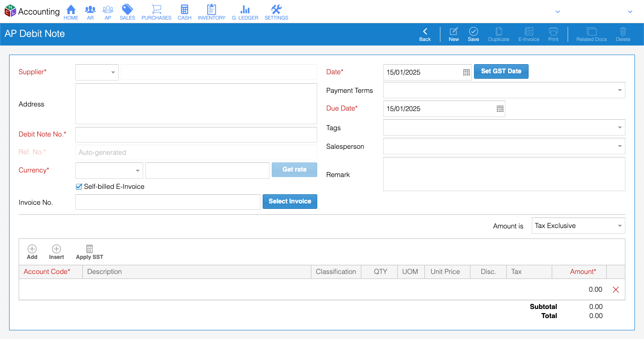Screen dimensions: 644x339
Task: Uncheck the Self-billed E-Invoice checkbox
Action: (x=79, y=187)
